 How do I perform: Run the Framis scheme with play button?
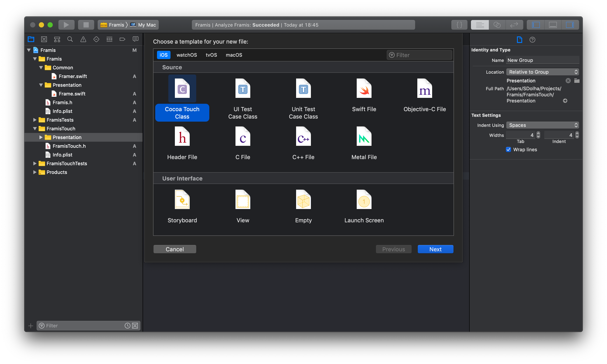[66, 25]
